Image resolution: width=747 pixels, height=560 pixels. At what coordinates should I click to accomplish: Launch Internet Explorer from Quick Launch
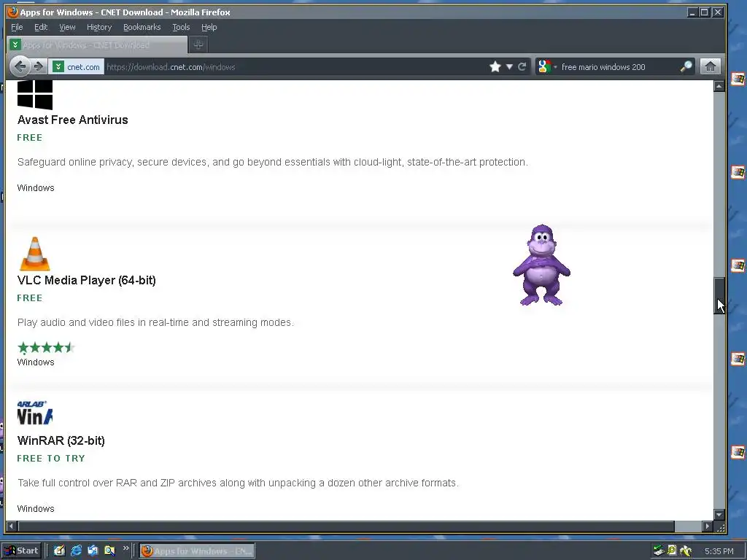[76, 551]
